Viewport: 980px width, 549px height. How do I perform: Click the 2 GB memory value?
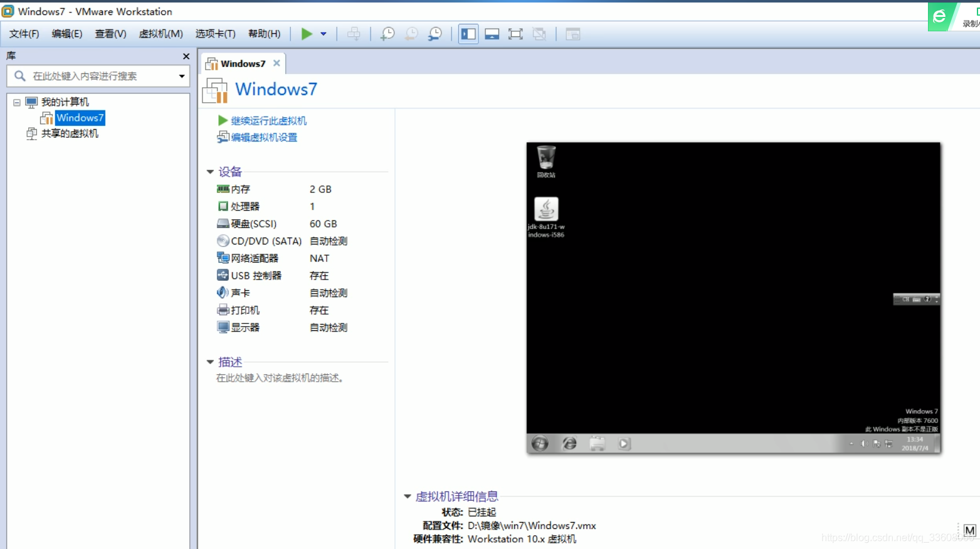click(320, 189)
